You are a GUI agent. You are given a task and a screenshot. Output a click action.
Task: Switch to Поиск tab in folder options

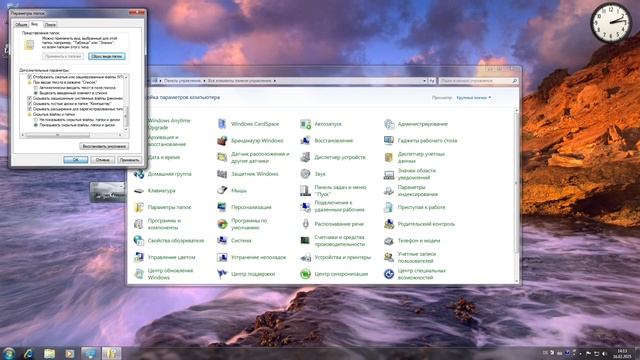click(x=50, y=25)
